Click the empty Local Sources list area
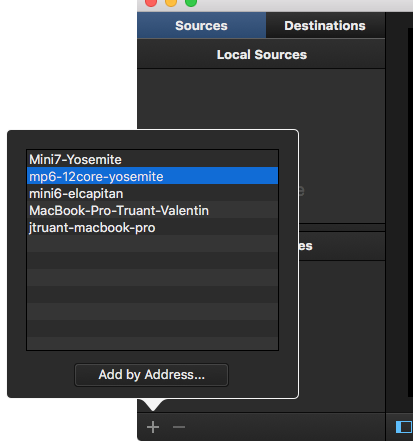 click(261, 99)
